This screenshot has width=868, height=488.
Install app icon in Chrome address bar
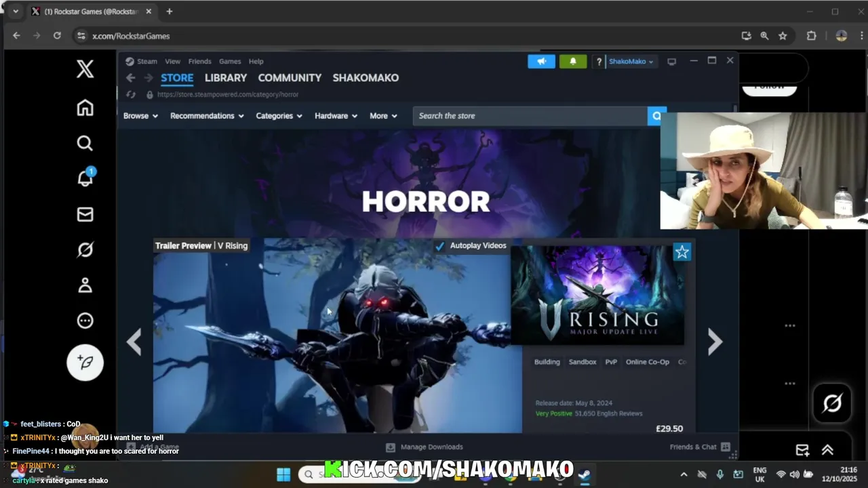[747, 36]
